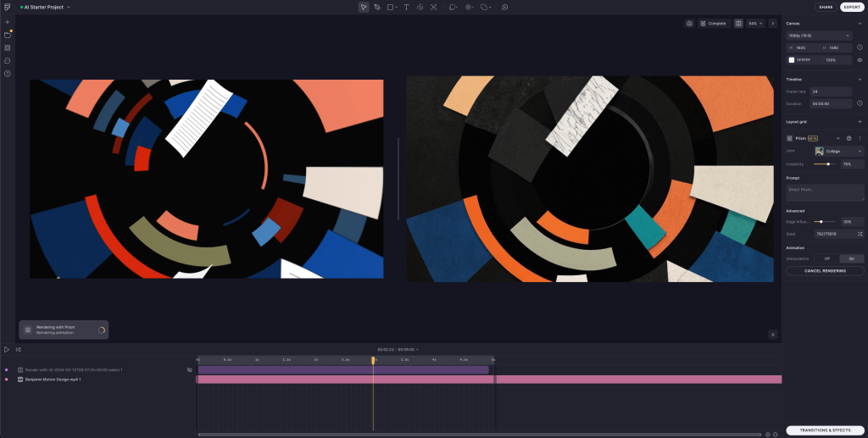The width and height of the screenshot is (868, 438).
Task: Toggle split compare view icon
Action: [x=738, y=24]
